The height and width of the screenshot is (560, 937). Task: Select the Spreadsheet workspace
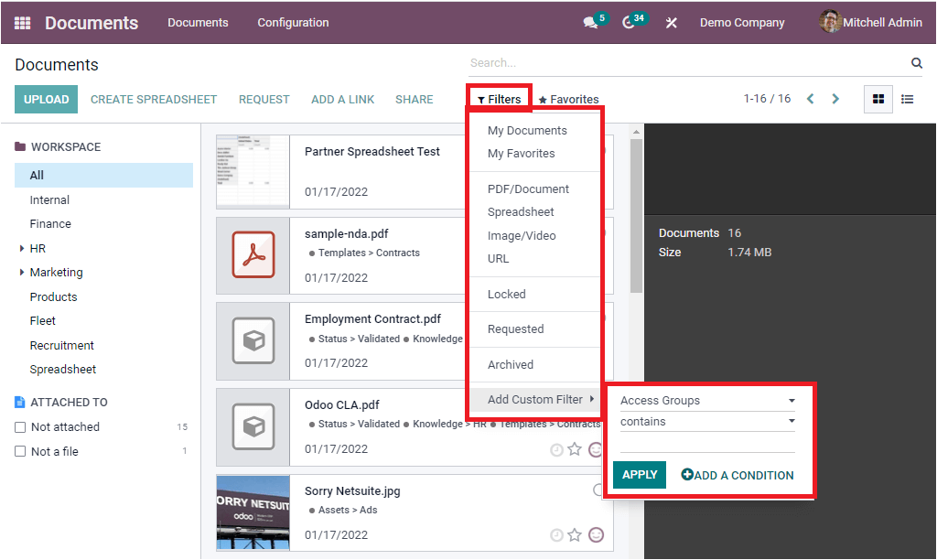pos(63,370)
